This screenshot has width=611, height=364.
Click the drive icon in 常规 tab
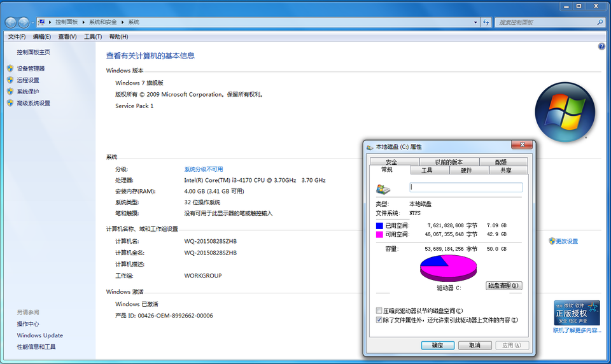pos(383,189)
